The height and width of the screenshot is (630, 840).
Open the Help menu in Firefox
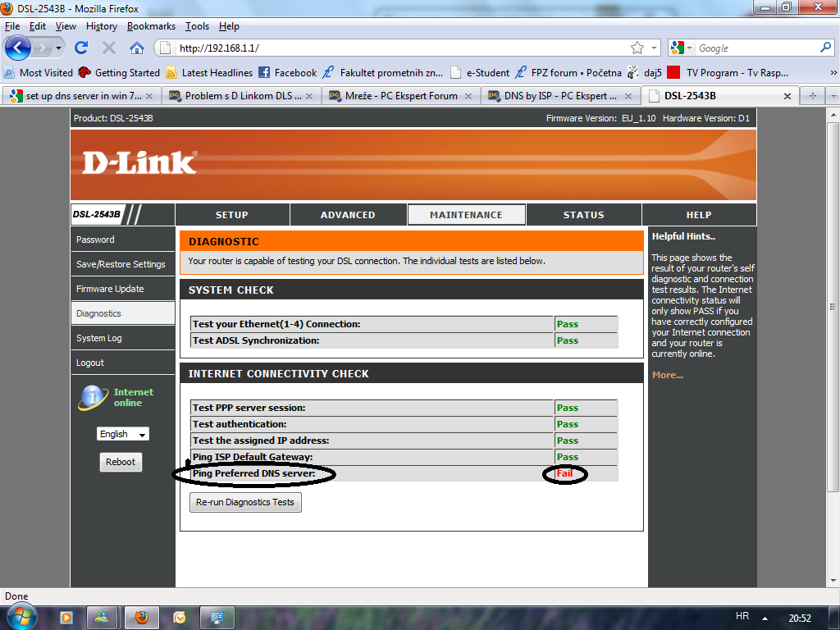point(229,26)
